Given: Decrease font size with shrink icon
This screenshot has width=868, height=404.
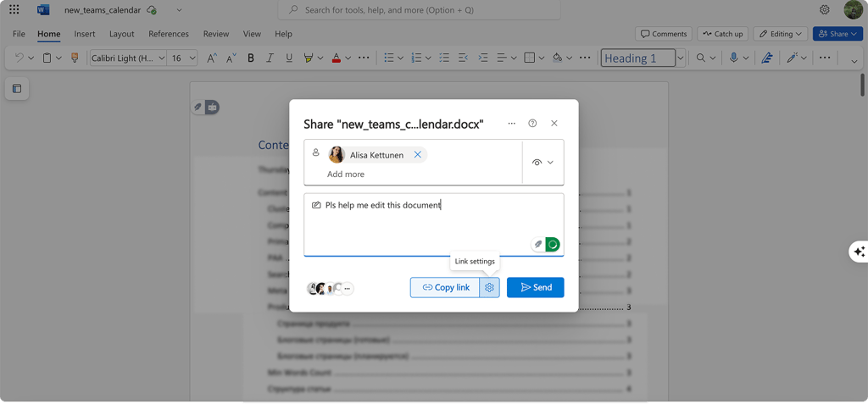Looking at the screenshot, I should pyautogui.click(x=231, y=58).
